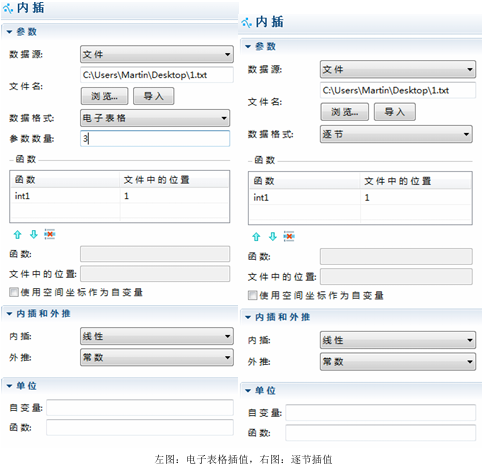Click move up arrow in left panel

[17, 235]
